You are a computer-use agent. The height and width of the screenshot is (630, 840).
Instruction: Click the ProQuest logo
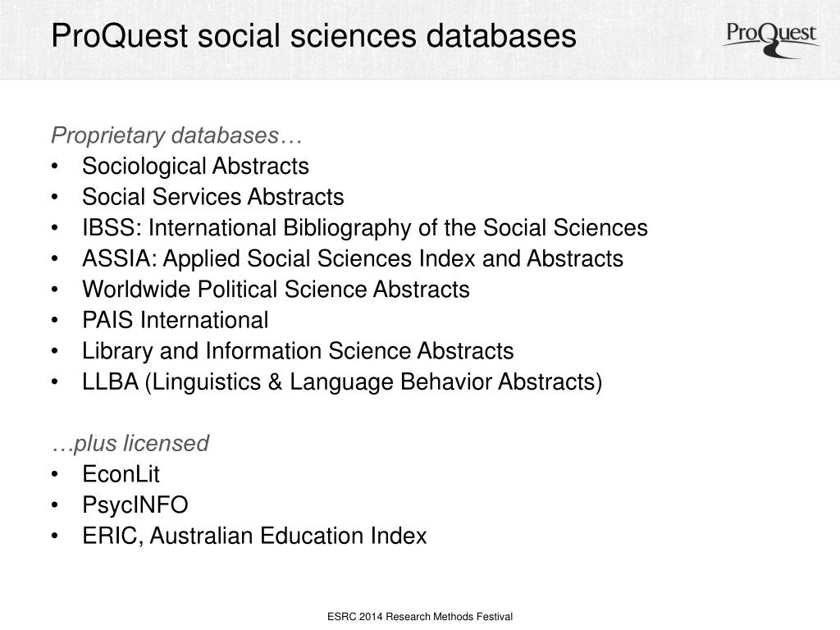pos(770,39)
